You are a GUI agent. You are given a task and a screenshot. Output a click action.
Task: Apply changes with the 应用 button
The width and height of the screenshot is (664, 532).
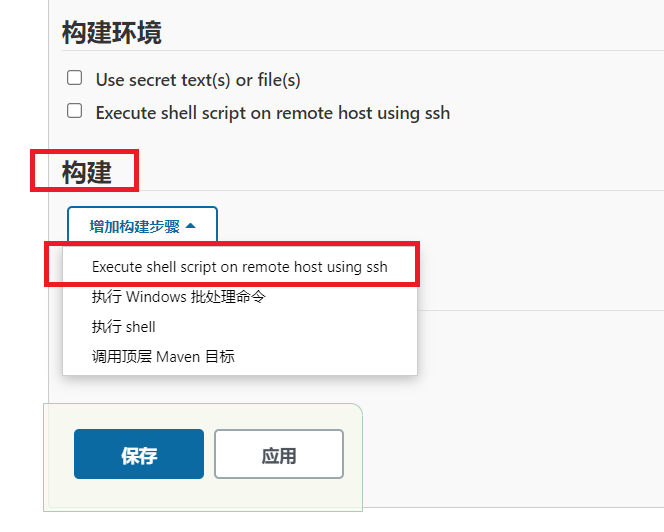pyautogui.click(x=279, y=454)
